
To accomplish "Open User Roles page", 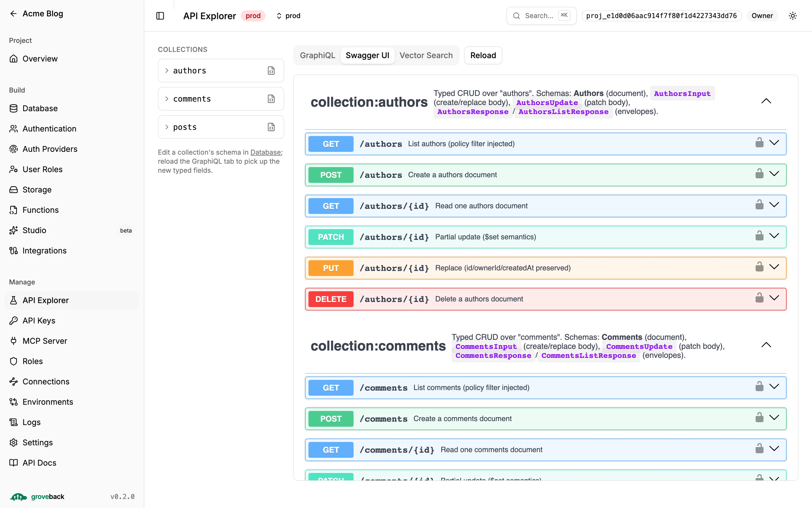I will tap(72, 169).
